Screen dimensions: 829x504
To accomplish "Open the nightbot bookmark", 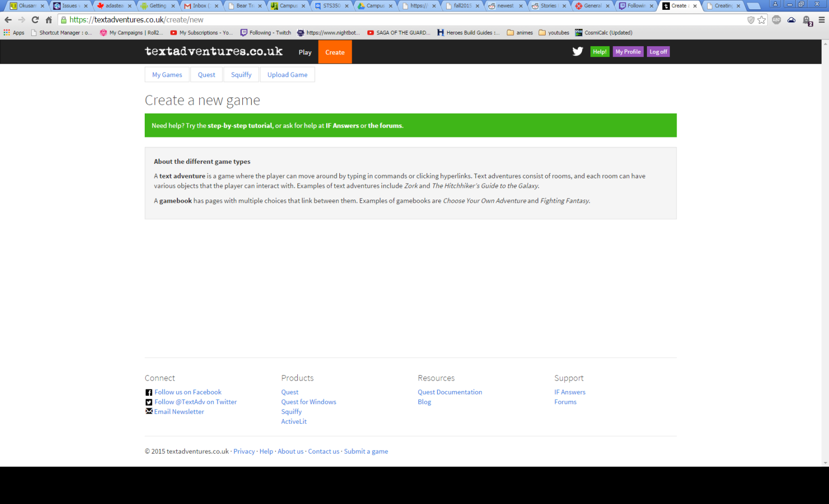I will coord(328,32).
